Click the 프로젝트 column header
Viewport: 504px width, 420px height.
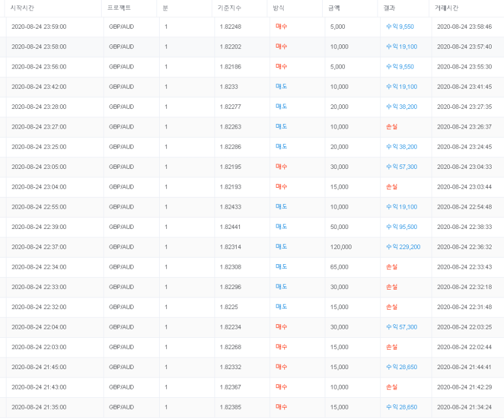pyautogui.click(x=119, y=8)
